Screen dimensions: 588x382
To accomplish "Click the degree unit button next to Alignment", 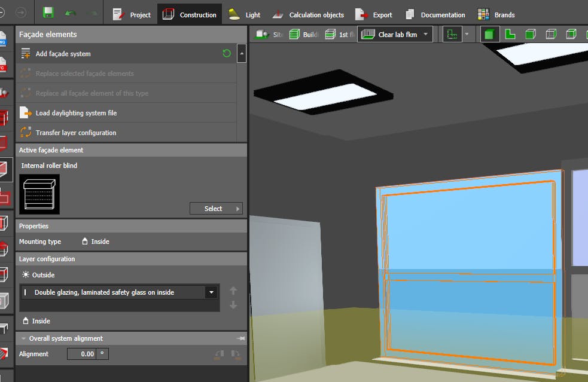I will [x=102, y=354].
